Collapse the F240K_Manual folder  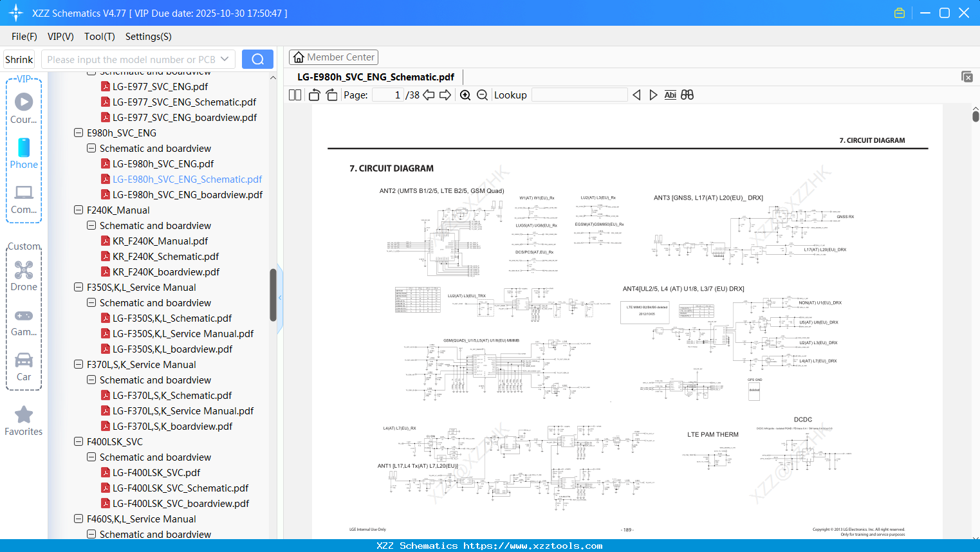pos(78,210)
